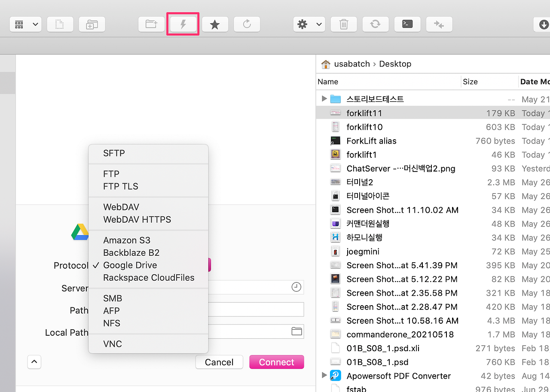
Task: Click the trash delete toolbar icon
Action: (x=344, y=24)
